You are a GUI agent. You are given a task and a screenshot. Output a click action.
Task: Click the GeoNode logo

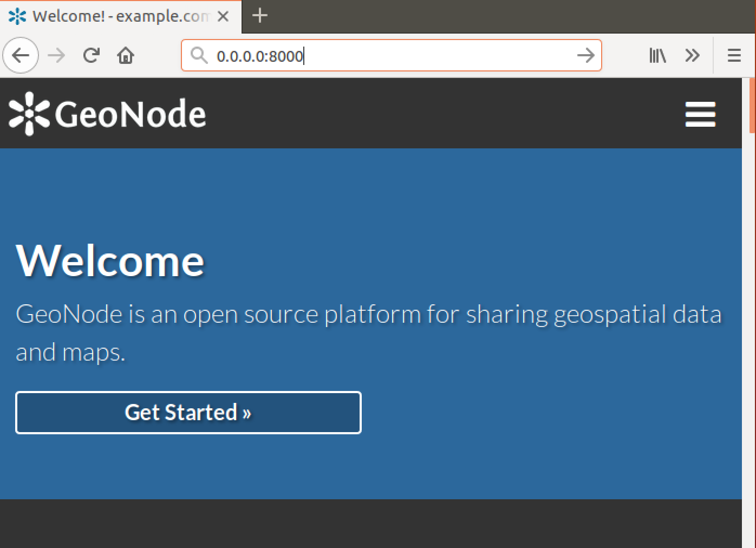tap(107, 114)
